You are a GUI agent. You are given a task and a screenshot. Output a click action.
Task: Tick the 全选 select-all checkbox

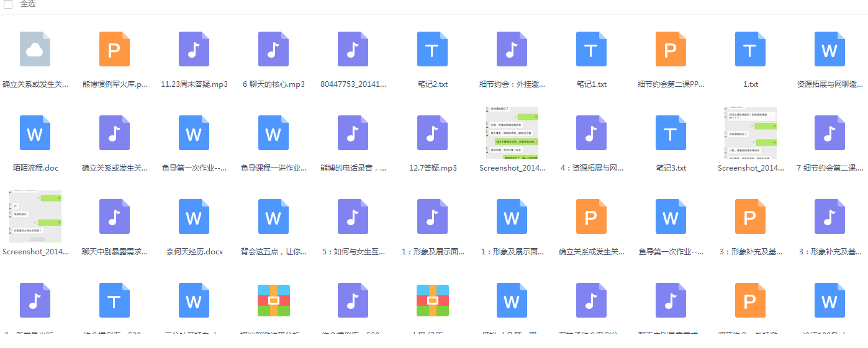8,4
